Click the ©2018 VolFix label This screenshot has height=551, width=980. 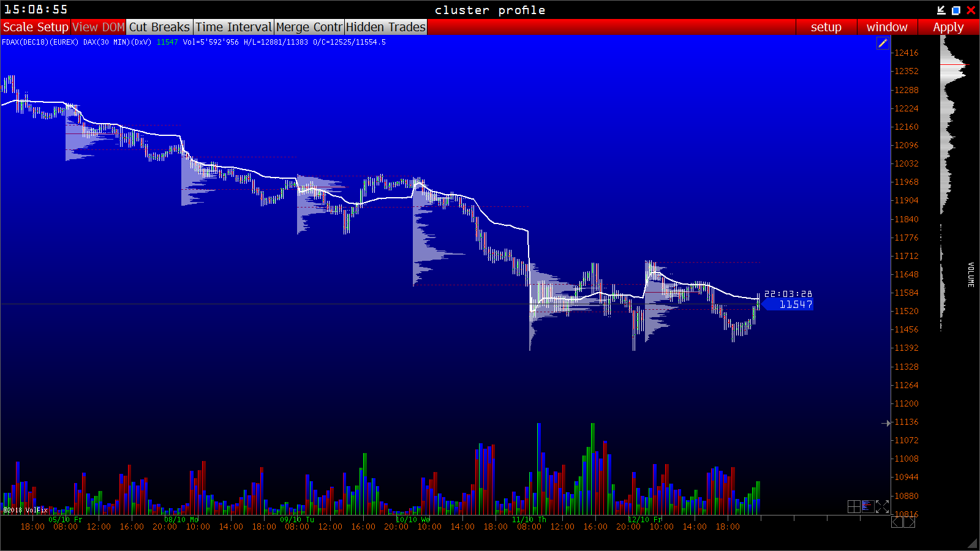pos(26,510)
